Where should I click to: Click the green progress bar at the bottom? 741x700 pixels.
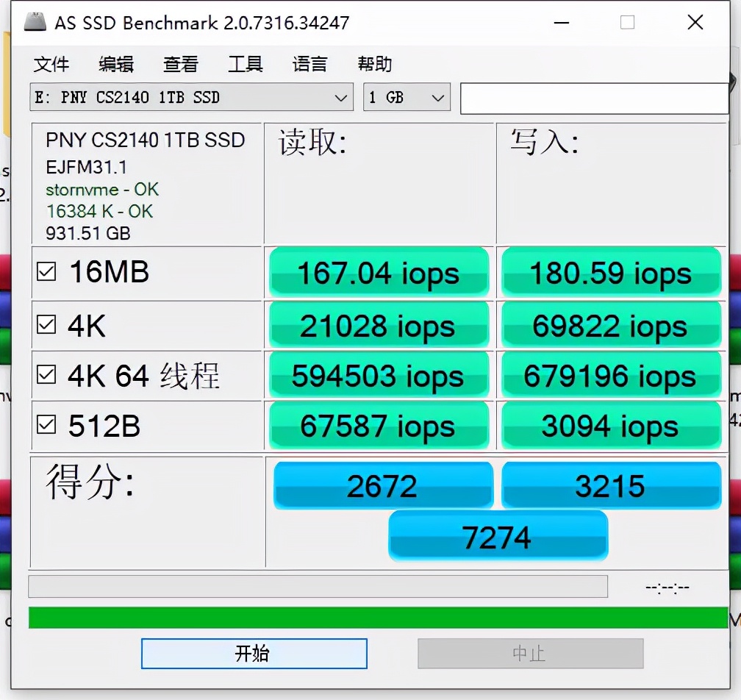[368, 618]
